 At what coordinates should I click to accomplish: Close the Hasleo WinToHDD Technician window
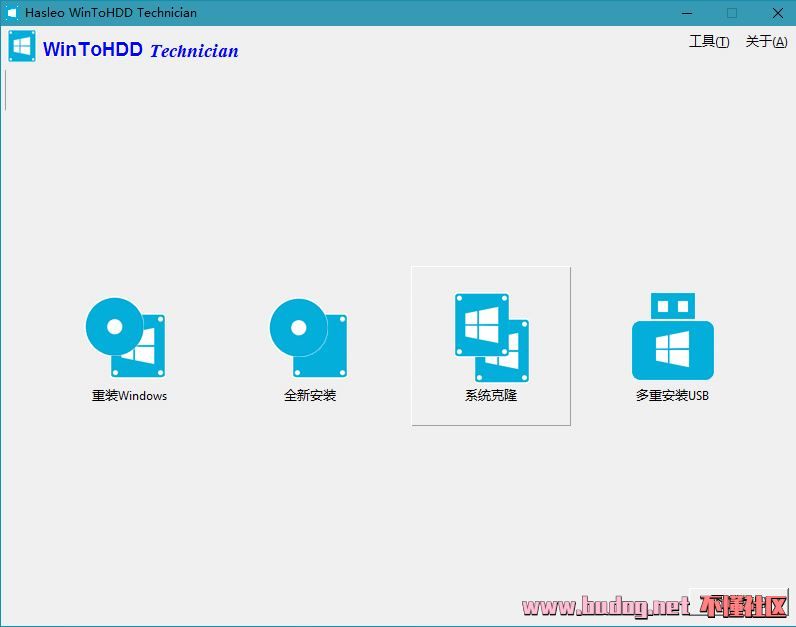tap(777, 13)
